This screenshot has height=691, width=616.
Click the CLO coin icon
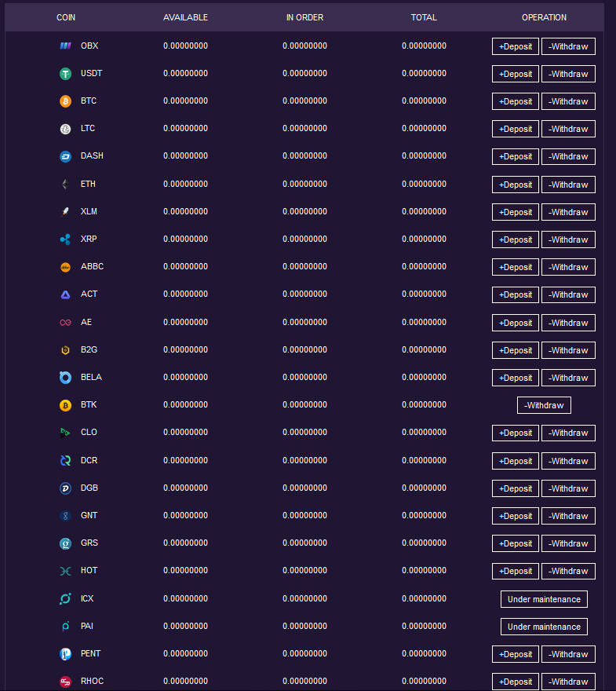tap(66, 433)
